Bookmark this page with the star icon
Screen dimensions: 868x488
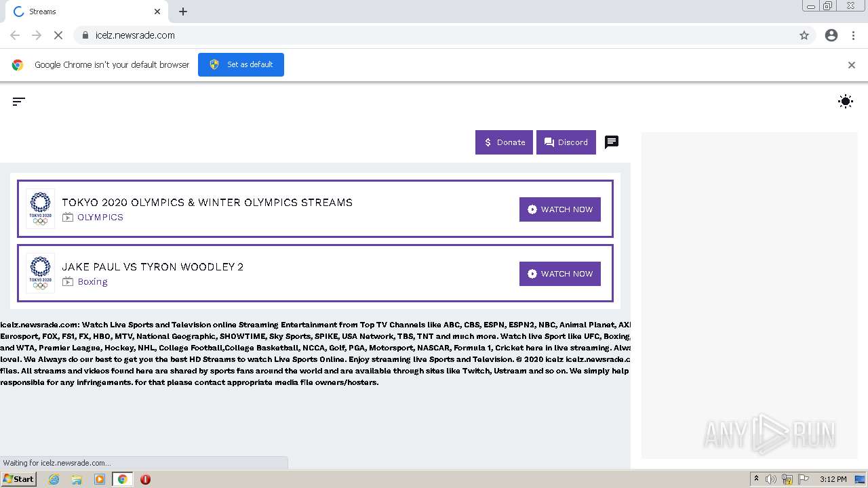804,35
